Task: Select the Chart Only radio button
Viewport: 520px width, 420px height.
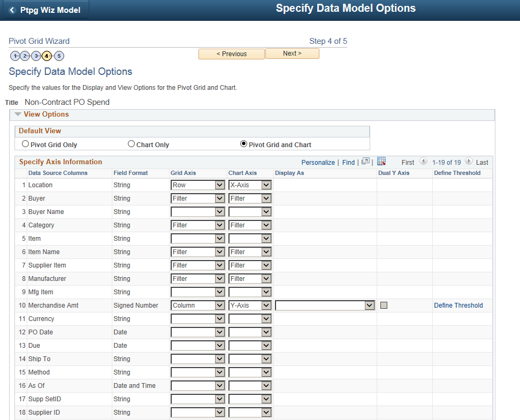Action: click(x=131, y=144)
